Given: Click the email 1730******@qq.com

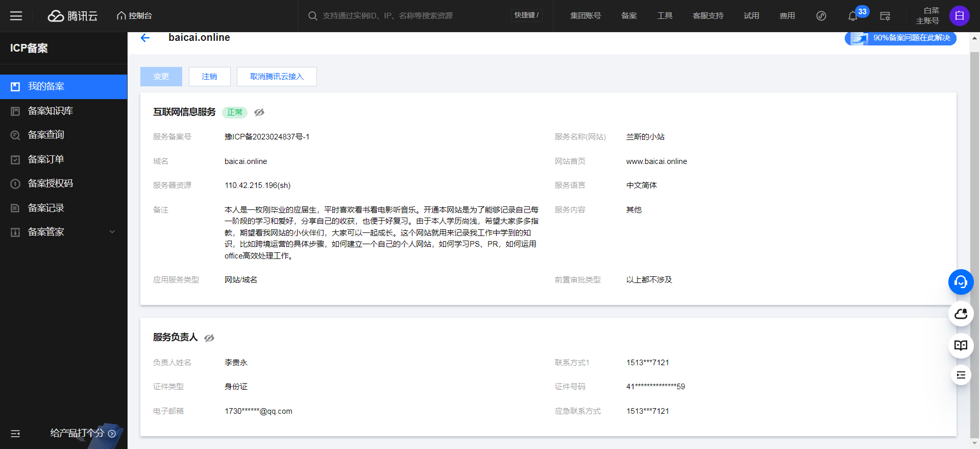Looking at the screenshot, I should click(x=258, y=411).
